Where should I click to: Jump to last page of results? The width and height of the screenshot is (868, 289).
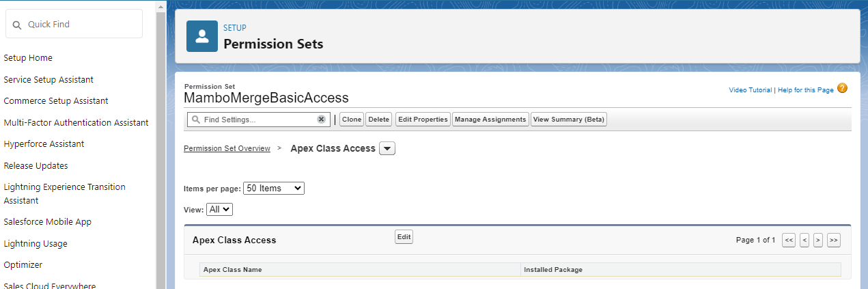pyautogui.click(x=833, y=240)
